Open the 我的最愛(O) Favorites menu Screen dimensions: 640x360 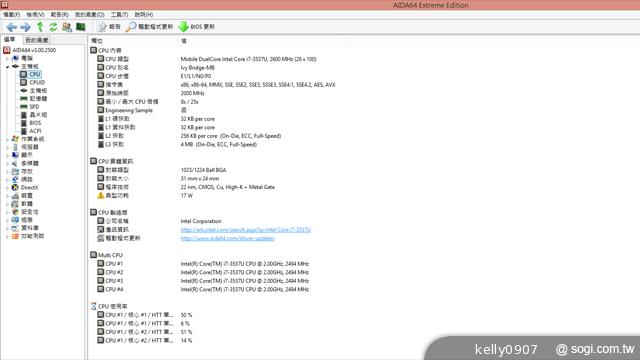89,15
